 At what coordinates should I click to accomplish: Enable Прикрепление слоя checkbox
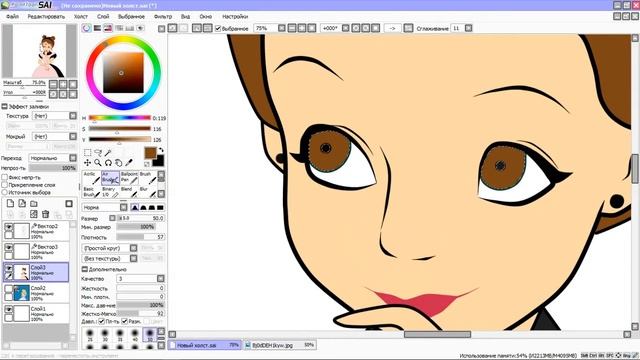click(x=4, y=184)
